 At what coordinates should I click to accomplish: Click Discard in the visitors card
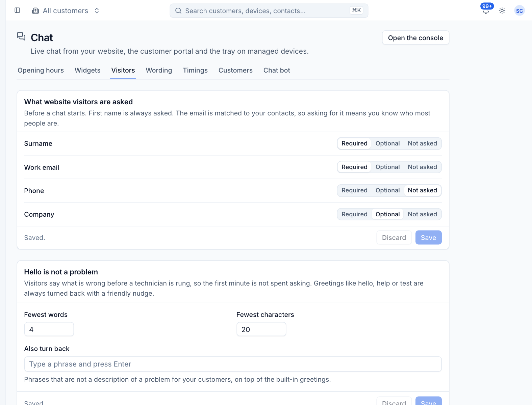pos(394,238)
